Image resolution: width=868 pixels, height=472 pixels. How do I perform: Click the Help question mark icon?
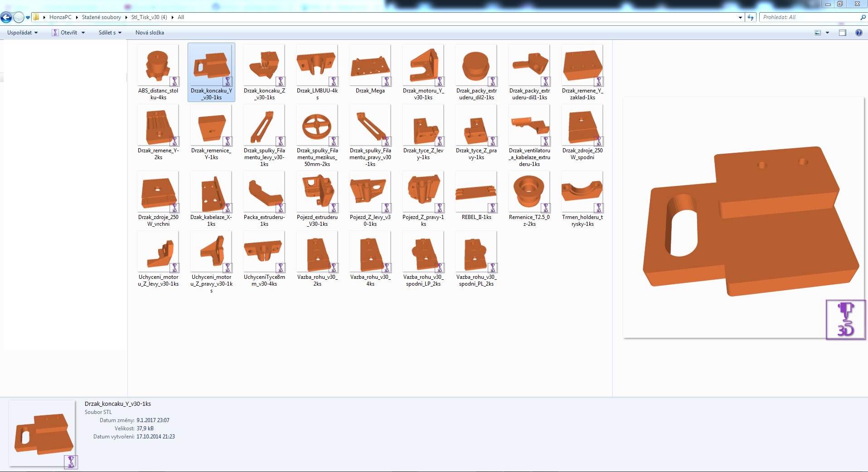[x=858, y=33]
